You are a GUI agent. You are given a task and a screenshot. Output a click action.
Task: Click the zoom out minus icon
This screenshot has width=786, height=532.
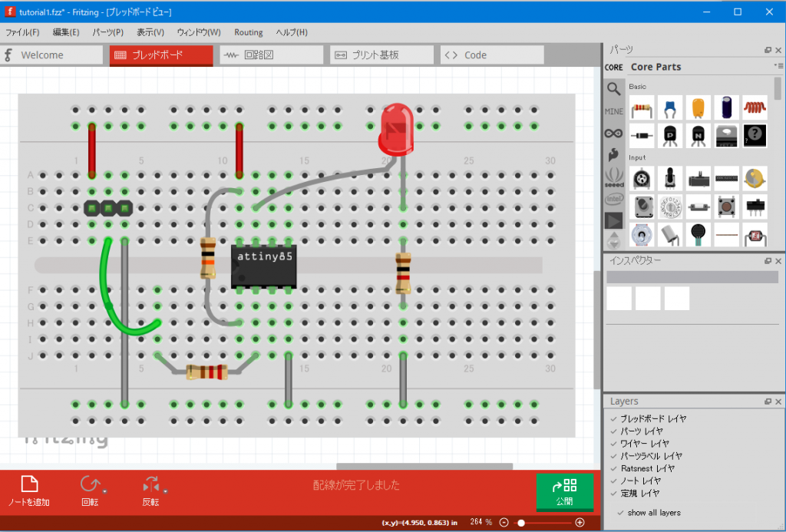pyautogui.click(x=504, y=523)
